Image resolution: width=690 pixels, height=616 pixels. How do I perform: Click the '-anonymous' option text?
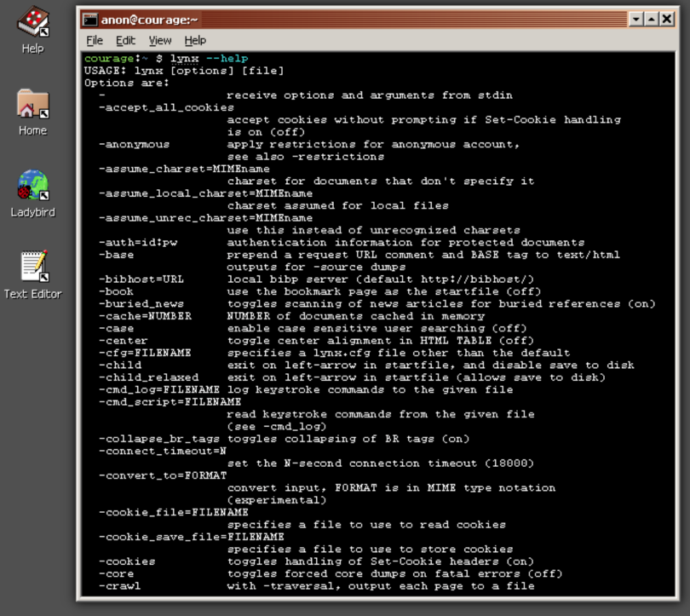[x=135, y=144]
